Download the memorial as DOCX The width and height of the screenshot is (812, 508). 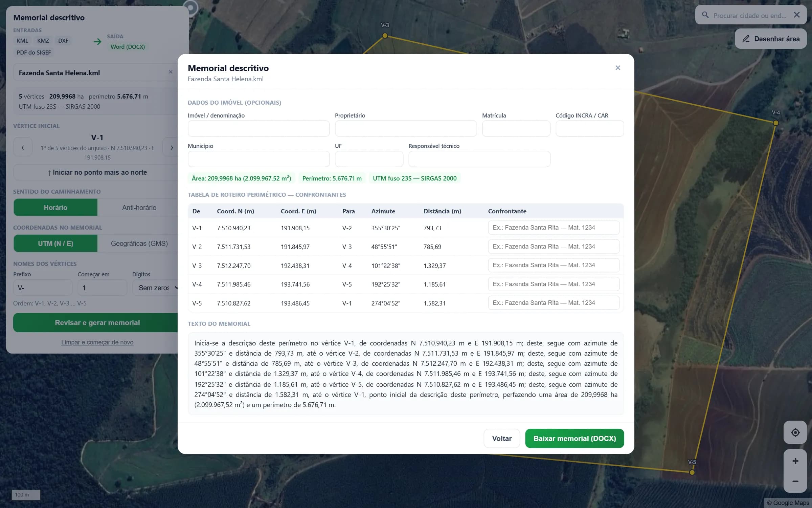tap(574, 438)
